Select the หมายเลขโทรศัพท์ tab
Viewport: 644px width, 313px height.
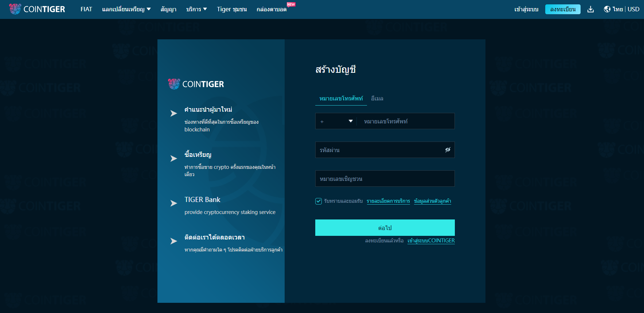point(341,99)
